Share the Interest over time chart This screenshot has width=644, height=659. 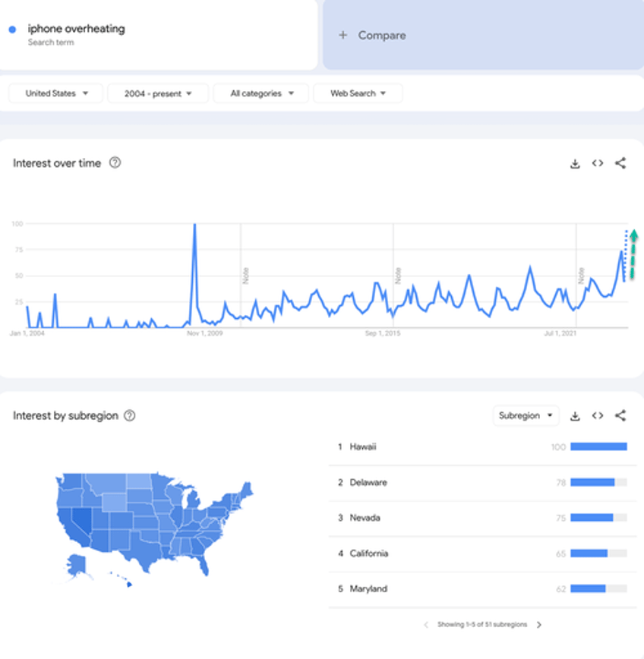[x=620, y=163]
